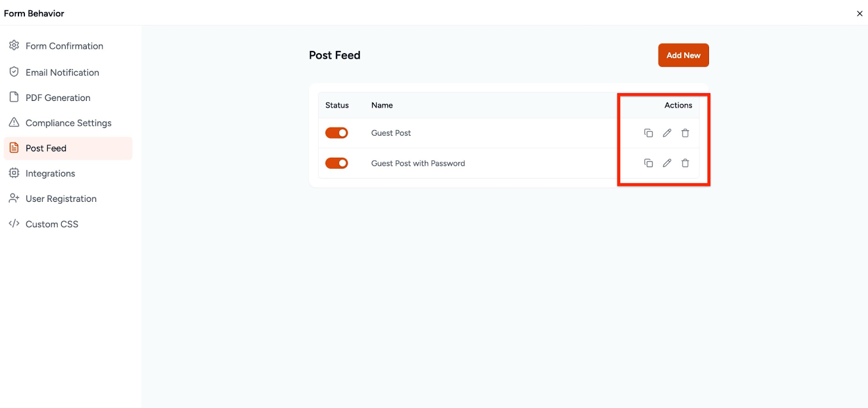The width and height of the screenshot is (868, 408).
Task: Click the Form Confirmation gear icon
Action: (x=14, y=46)
